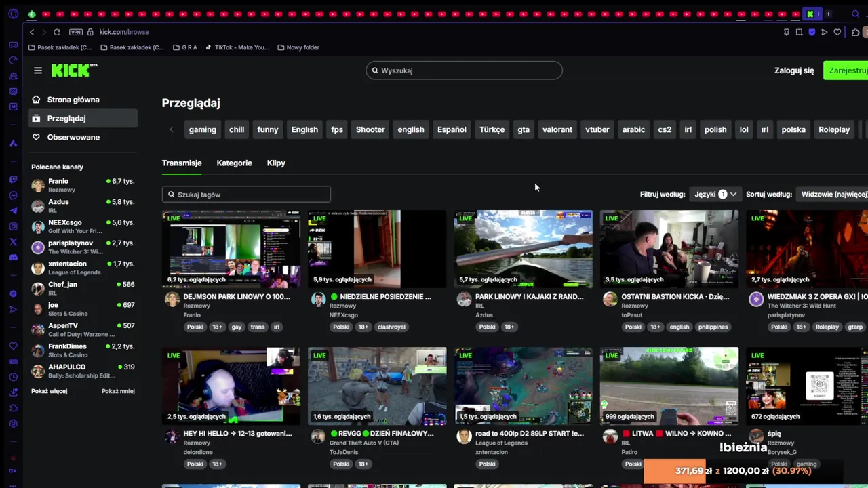Viewport: 868px width, 488px height.
Task: Open the sidebar settings gear icon
Action: click(13, 424)
